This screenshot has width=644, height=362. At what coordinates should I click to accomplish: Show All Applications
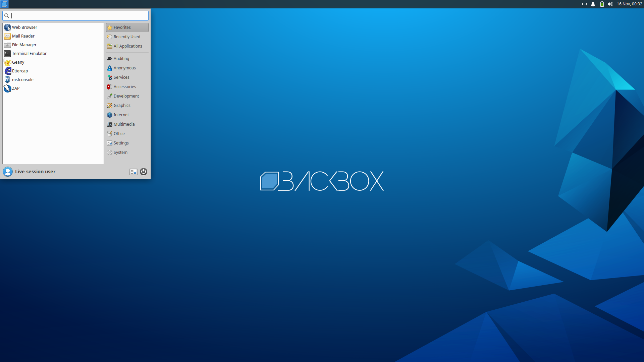coord(128,46)
